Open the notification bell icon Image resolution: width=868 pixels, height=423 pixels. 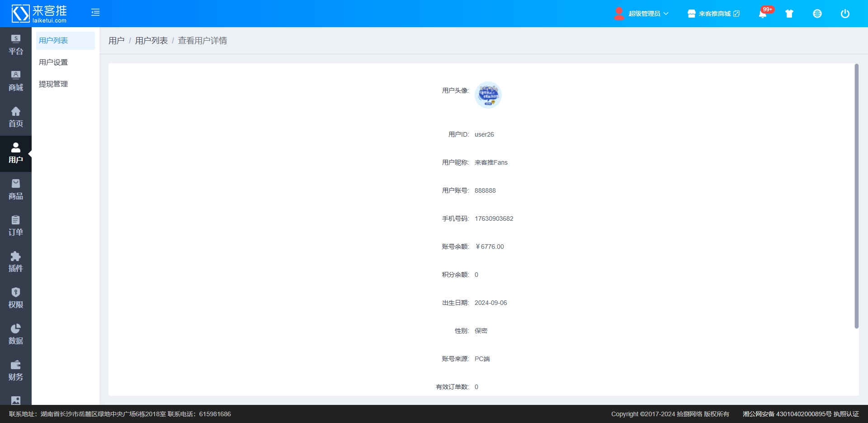tap(763, 14)
